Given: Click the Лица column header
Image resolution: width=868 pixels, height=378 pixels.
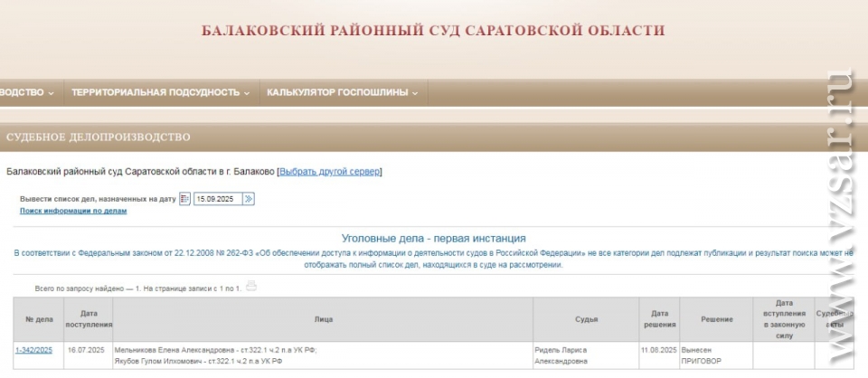Looking at the screenshot, I should pos(323,318).
